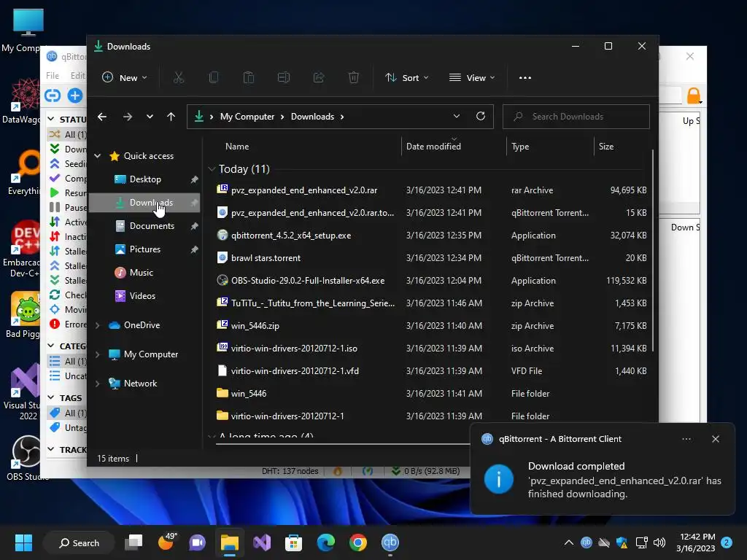Image resolution: width=747 pixels, height=560 pixels.
Task: Open the My Computer desktop icon
Action: point(27,29)
